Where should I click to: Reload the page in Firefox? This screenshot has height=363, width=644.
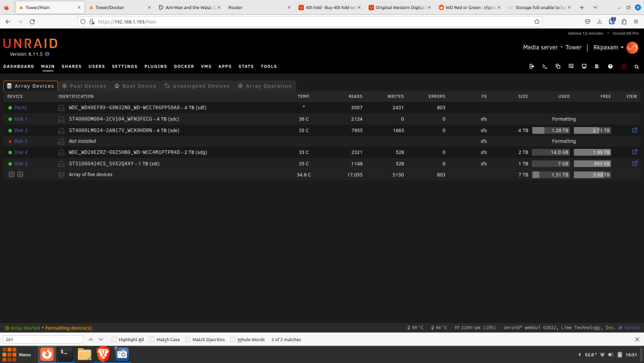[x=32, y=22]
